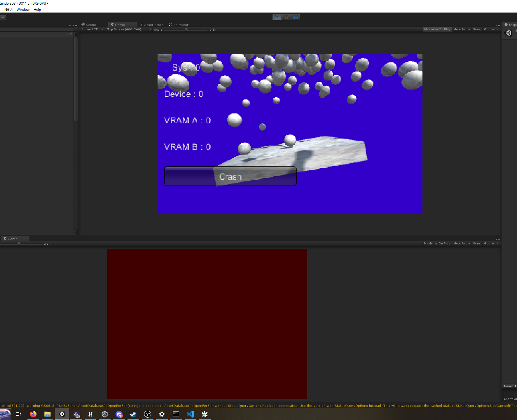This screenshot has width=517, height=420.
Task: Click the lock icon on left panel
Action: coord(70,25)
